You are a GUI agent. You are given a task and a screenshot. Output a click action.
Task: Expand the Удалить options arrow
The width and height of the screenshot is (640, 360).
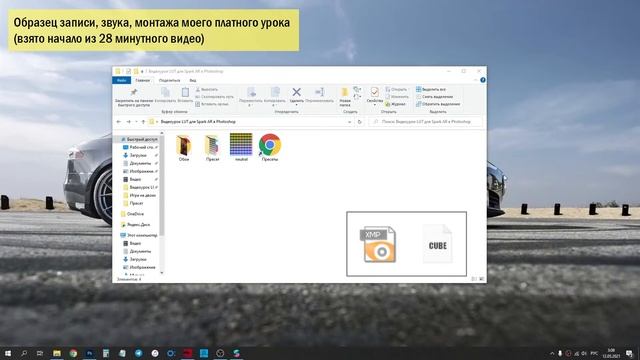(297, 105)
